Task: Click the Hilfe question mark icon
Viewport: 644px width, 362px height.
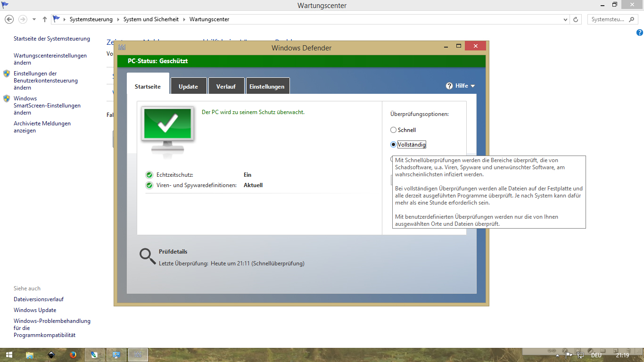Action: coord(449,86)
